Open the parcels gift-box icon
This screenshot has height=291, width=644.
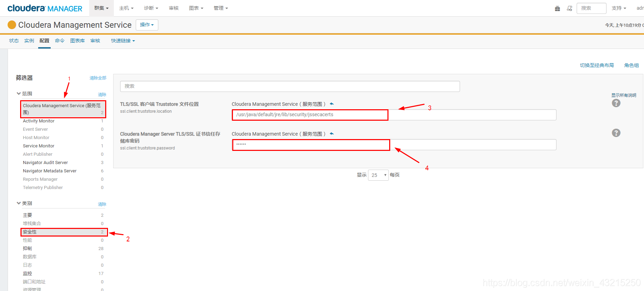click(x=557, y=8)
